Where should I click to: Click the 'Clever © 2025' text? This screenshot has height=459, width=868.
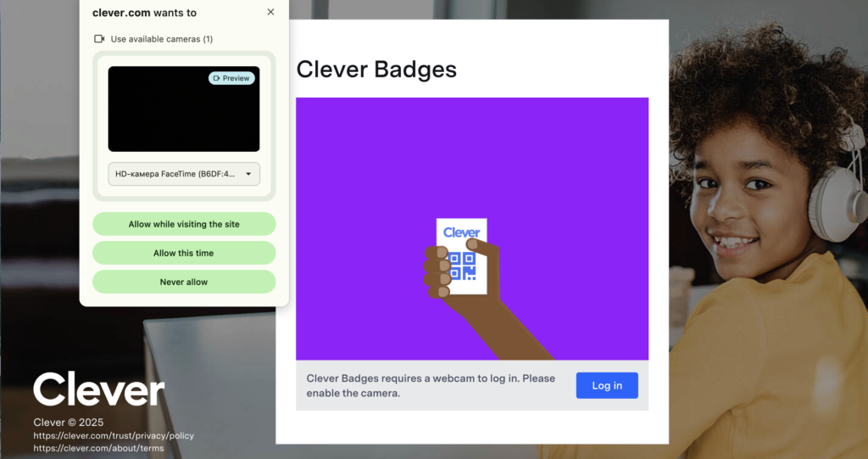(69, 423)
